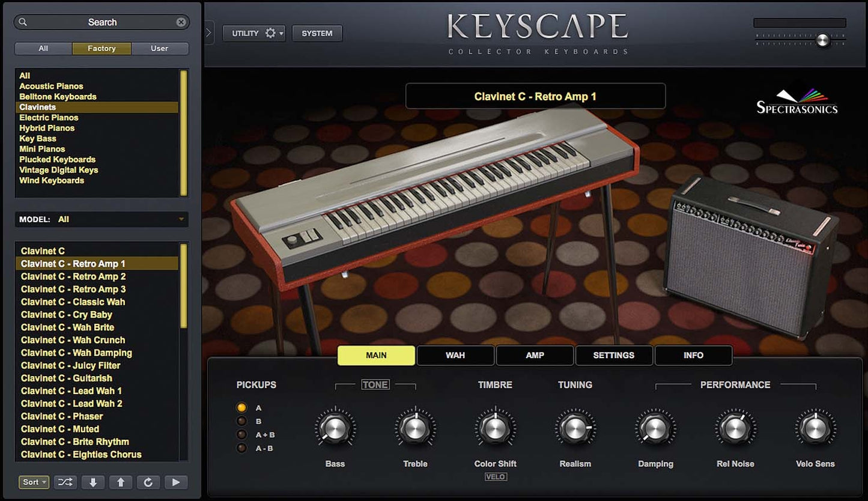Click the refresh browser icon
The width and height of the screenshot is (868, 501).
tap(148, 482)
